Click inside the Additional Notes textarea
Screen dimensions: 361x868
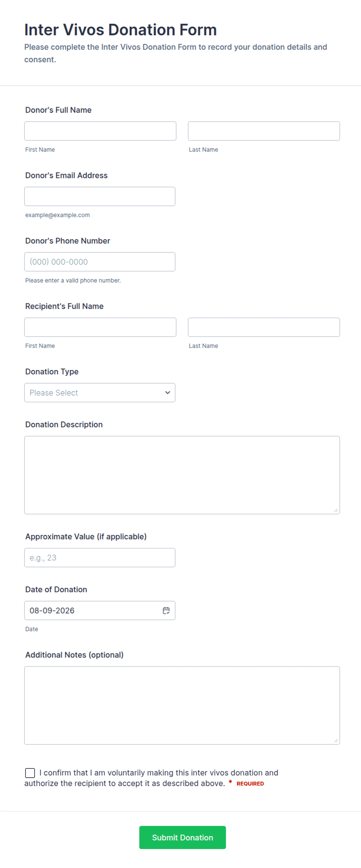[182, 705]
